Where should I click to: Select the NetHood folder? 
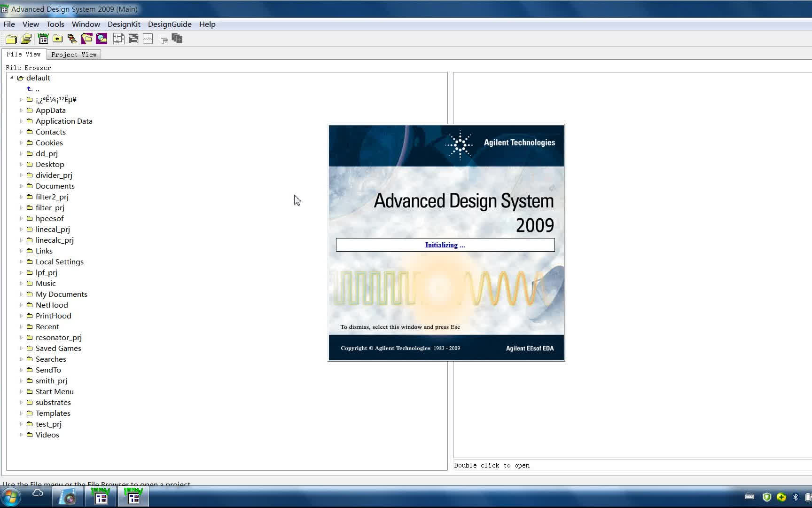pyautogui.click(x=52, y=305)
